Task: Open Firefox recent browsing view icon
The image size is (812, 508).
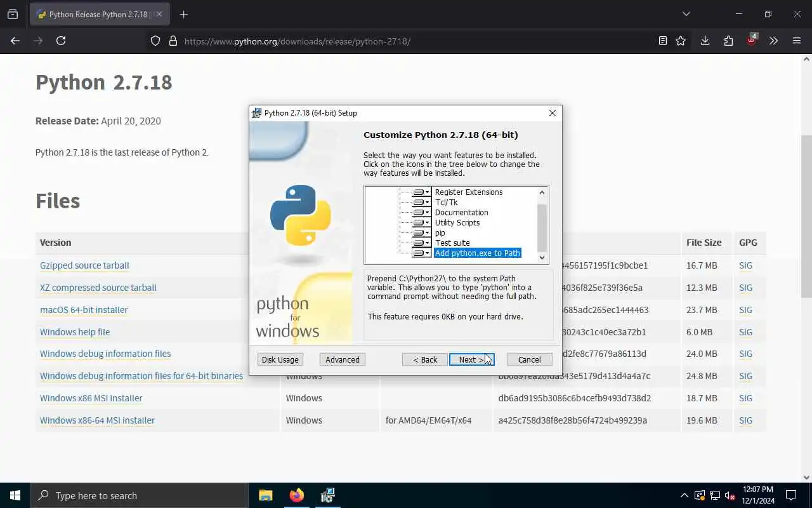Action: [x=13, y=14]
